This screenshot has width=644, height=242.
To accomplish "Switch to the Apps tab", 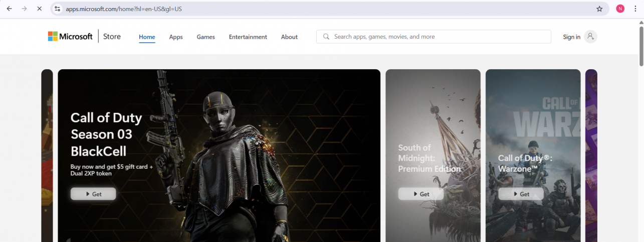I will [x=176, y=37].
